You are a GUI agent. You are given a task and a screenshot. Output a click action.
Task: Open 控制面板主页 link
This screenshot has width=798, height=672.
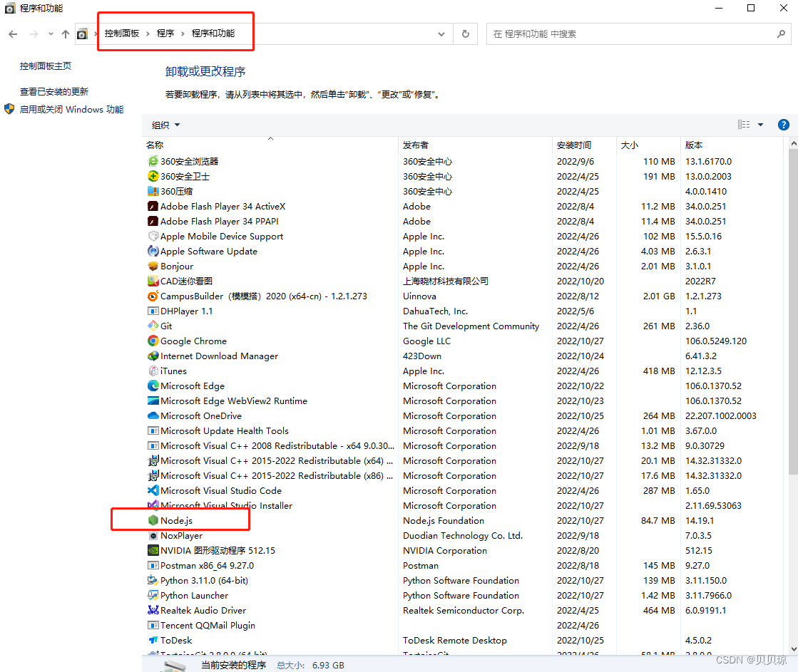pyautogui.click(x=46, y=66)
